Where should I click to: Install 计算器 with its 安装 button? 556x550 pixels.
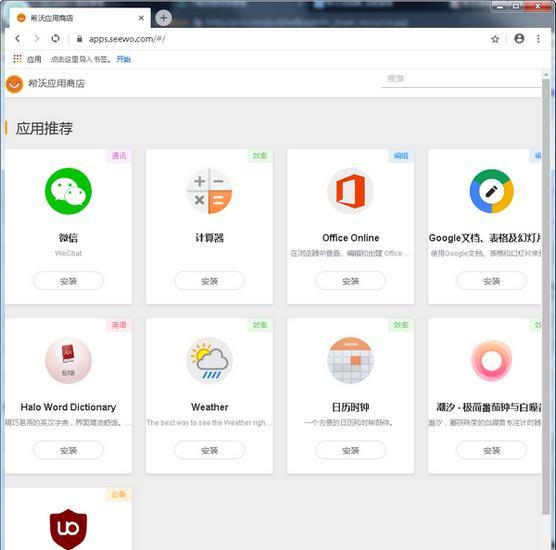coord(210,281)
